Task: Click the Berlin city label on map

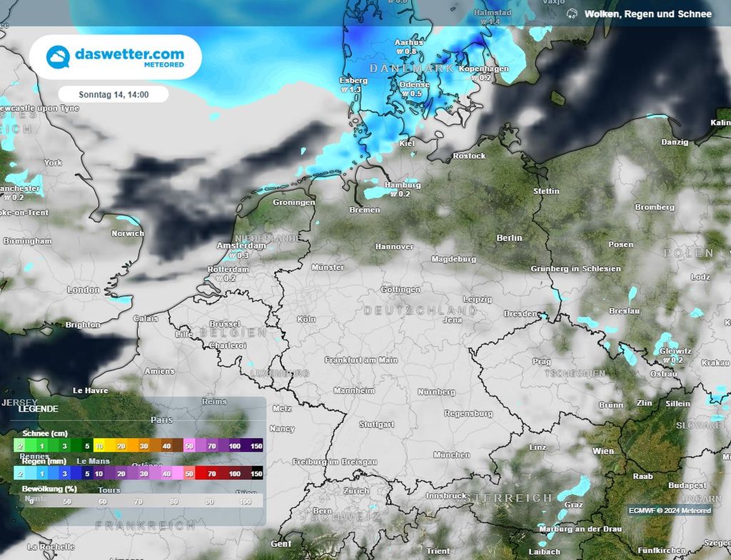Action: click(x=509, y=238)
